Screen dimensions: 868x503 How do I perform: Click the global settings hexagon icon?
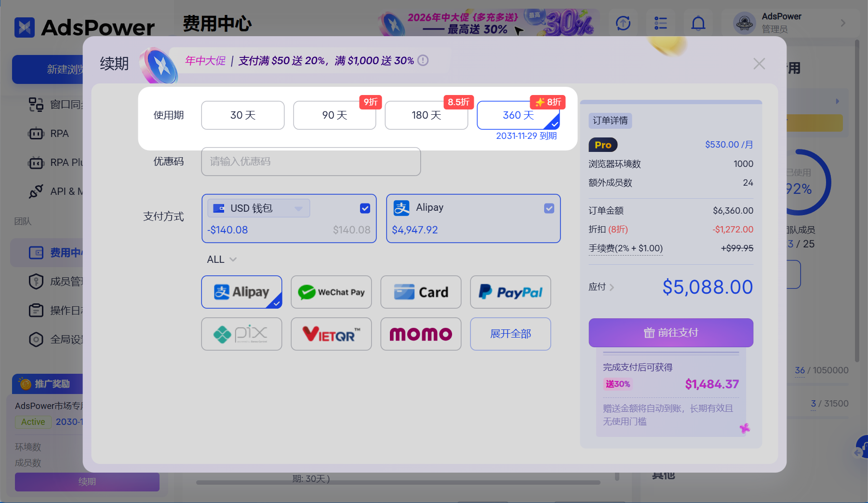[36, 340]
